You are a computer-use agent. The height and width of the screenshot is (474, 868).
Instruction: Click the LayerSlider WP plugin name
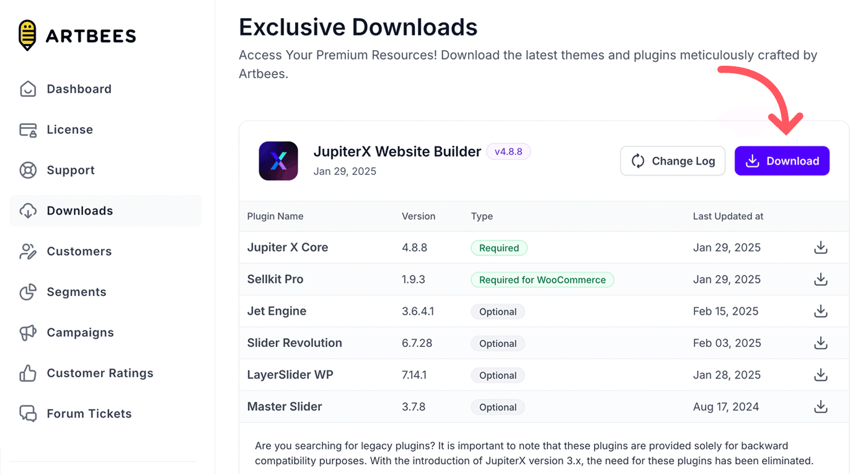(x=290, y=375)
